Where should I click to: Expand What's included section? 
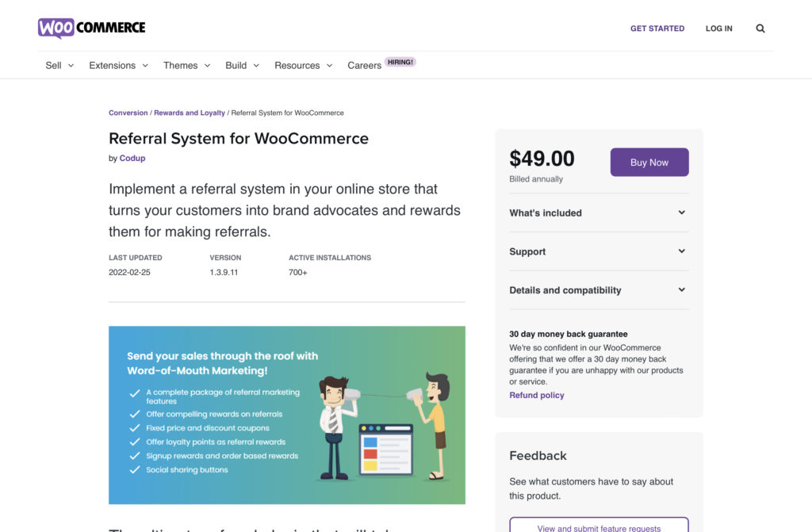tap(599, 213)
